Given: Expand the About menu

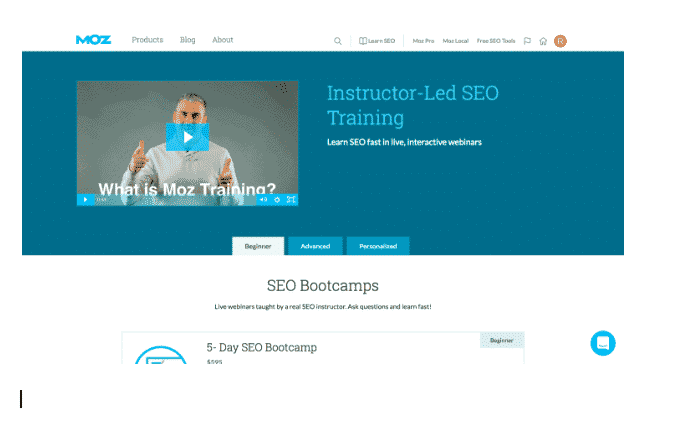Looking at the screenshot, I should (x=222, y=40).
